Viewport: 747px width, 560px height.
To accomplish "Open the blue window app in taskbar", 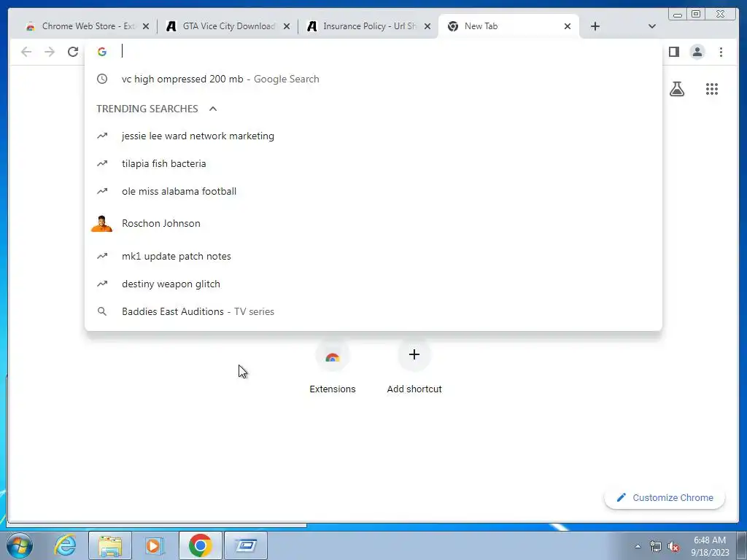I will pyautogui.click(x=246, y=545).
